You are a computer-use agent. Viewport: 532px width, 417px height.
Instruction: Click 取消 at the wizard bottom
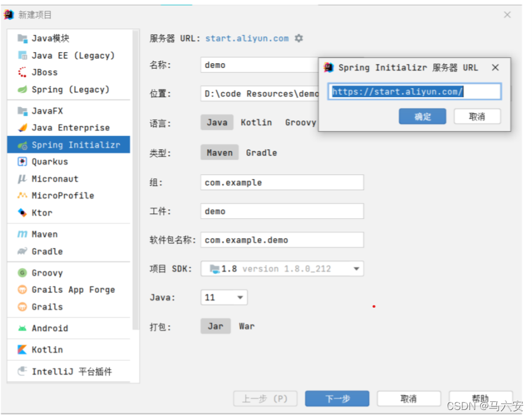[409, 398]
